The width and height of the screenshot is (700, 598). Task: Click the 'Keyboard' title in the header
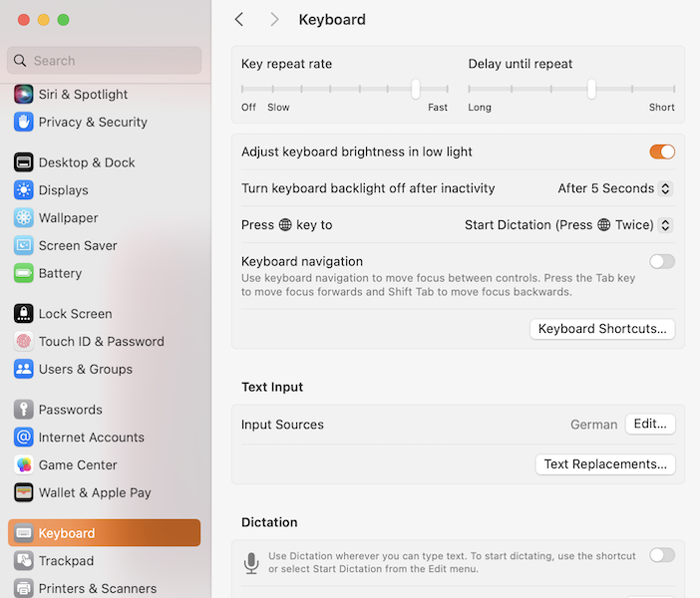coord(332,20)
